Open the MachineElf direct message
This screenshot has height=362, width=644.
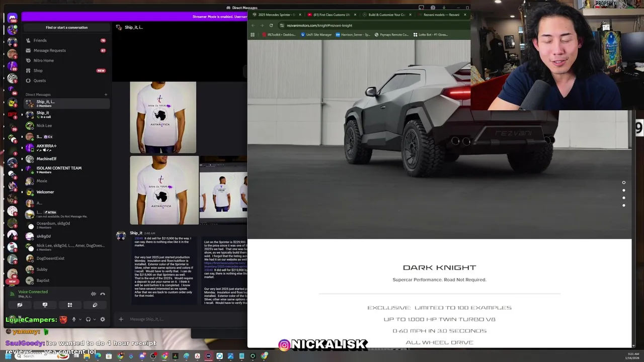point(66,159)
